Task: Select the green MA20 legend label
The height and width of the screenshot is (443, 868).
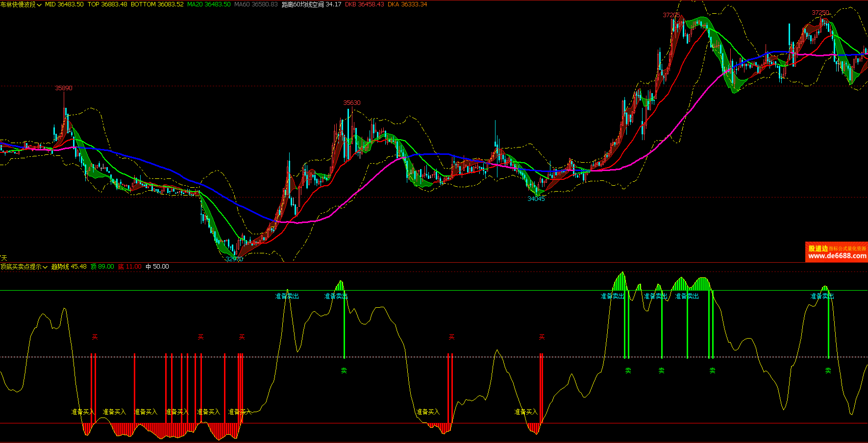Action: [209, 4]
